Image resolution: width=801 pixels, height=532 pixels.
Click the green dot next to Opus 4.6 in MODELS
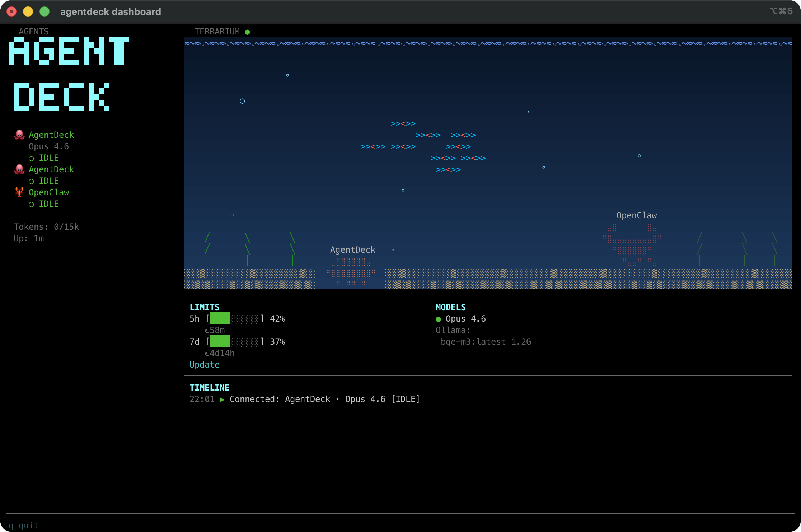438,319
